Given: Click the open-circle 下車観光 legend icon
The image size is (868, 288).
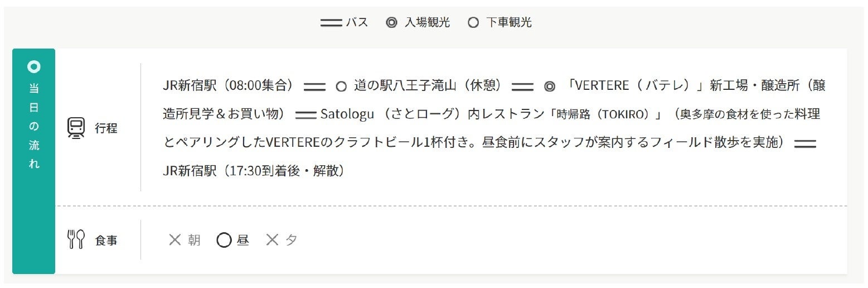Looking at the screenshot, I should coord(473,23).
